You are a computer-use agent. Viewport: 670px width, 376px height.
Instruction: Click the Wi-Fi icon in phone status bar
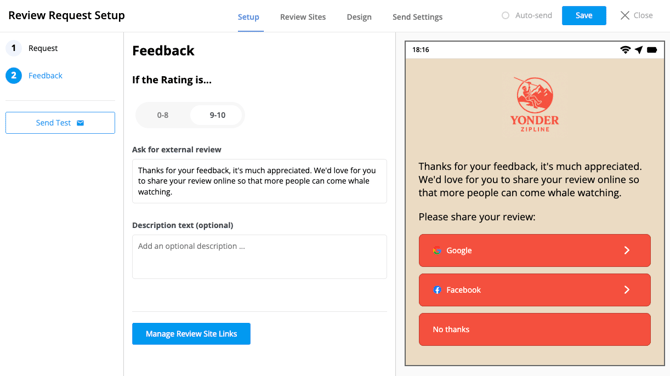tap(625, 50)
